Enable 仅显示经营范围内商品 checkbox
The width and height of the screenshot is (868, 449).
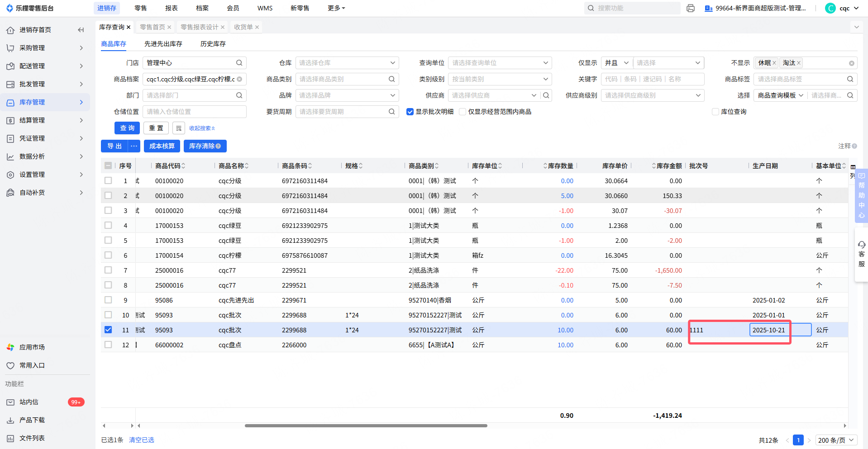click(463, 112)
